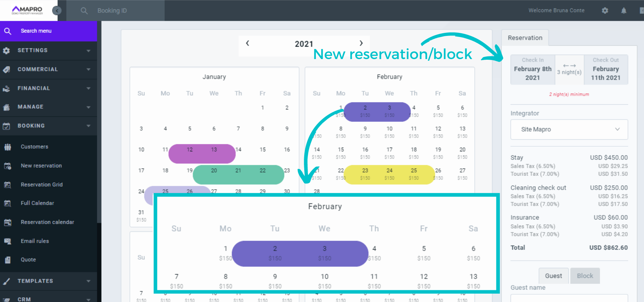Viewport: 644px width, 302px height.
Task: Select the Guest mode toggle
Action: [553, 276]
